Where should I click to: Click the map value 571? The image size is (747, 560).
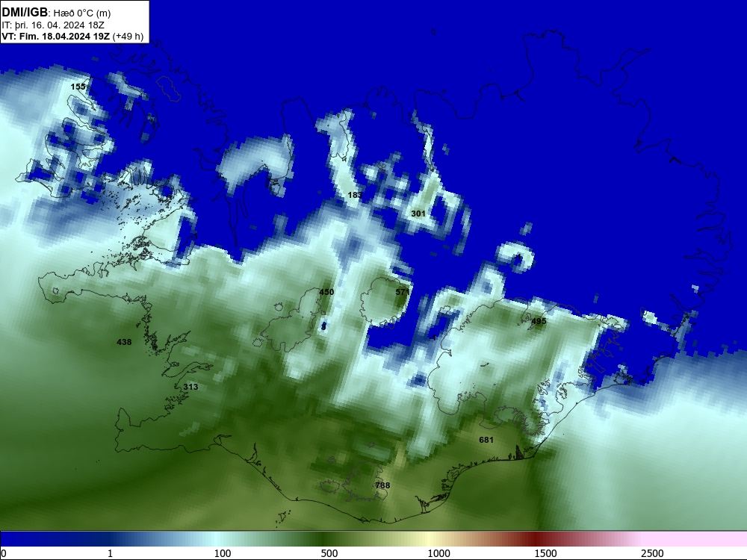(x=403, y=292)
